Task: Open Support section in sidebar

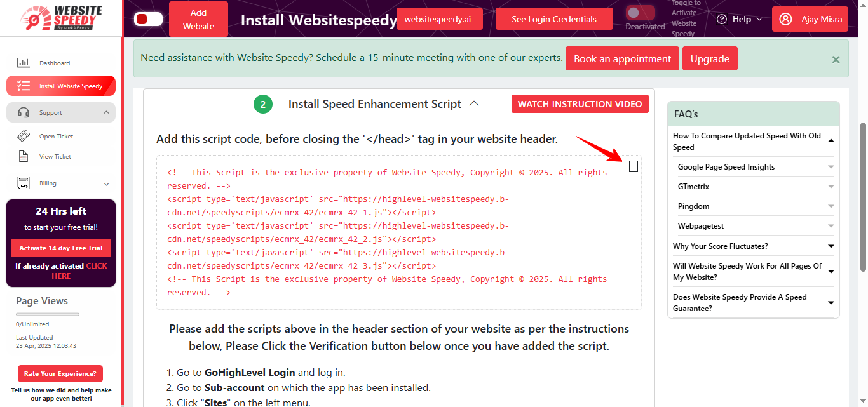Action: (x=61, y=112)
